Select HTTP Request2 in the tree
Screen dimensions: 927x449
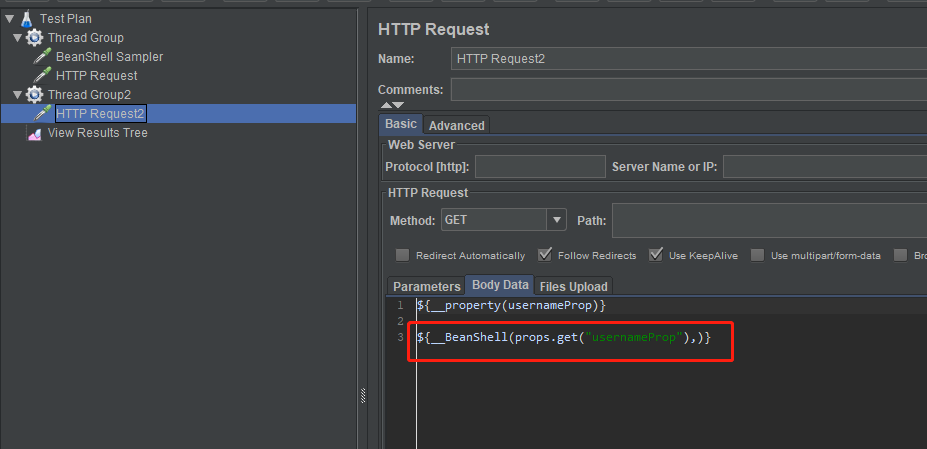point(101,114)
